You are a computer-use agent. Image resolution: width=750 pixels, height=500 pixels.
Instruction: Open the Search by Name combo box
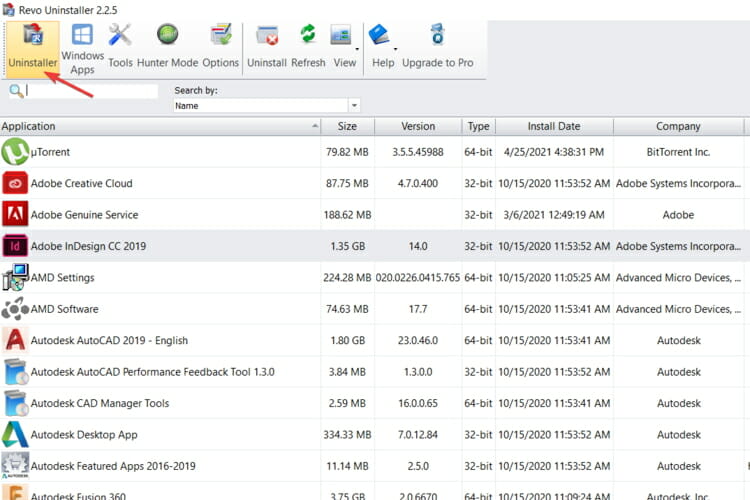266,105
